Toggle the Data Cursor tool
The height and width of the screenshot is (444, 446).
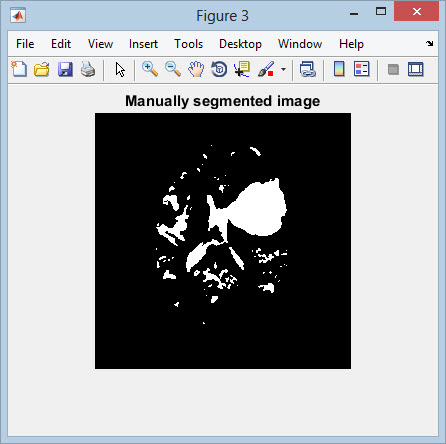pos(242,69)
